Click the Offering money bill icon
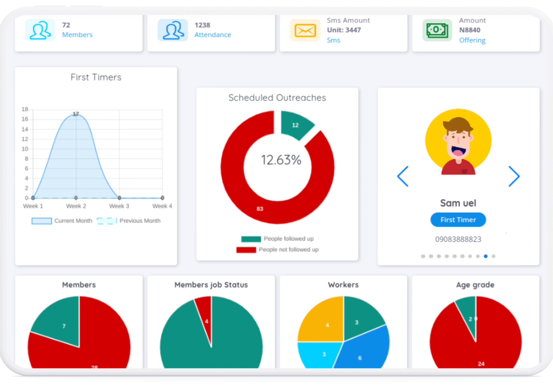 437,30
